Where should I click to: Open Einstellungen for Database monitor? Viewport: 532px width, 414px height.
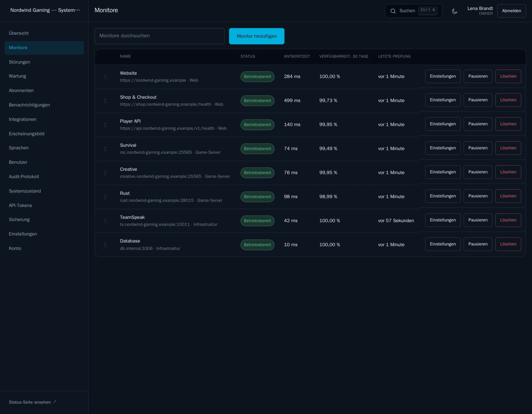pos(443,244)
